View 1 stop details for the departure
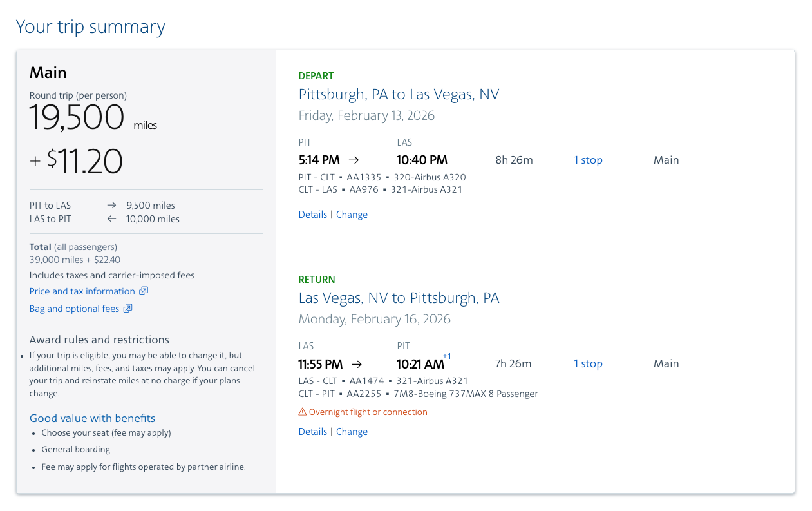 click(x=588, y=160)
